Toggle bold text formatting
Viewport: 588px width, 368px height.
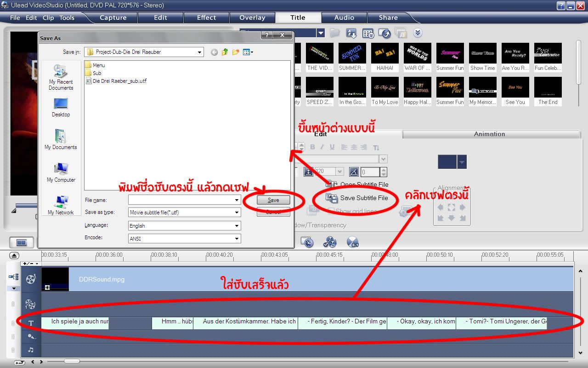click(x=312, y=147)
